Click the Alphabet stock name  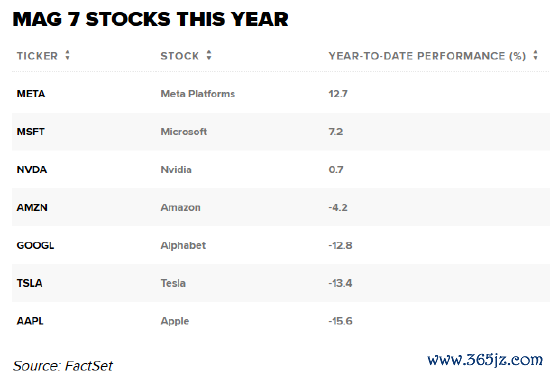coord(183,246)
